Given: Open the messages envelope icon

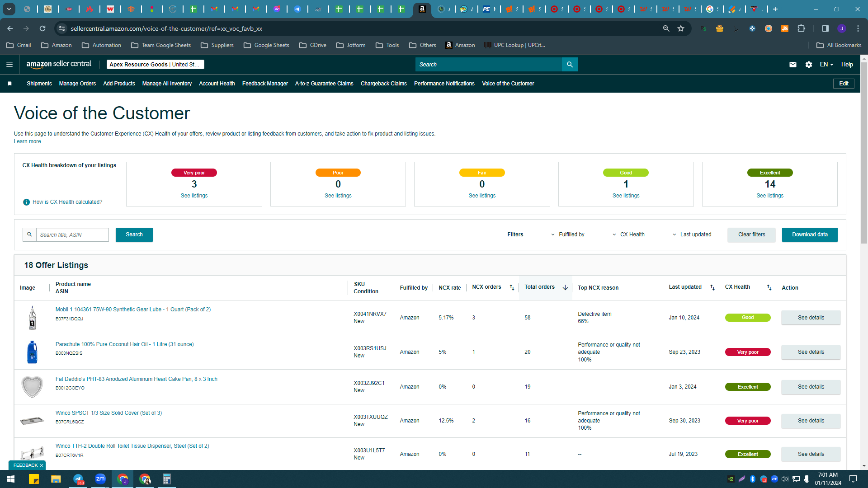Looking at the screenshot, I should click(793, 65).
